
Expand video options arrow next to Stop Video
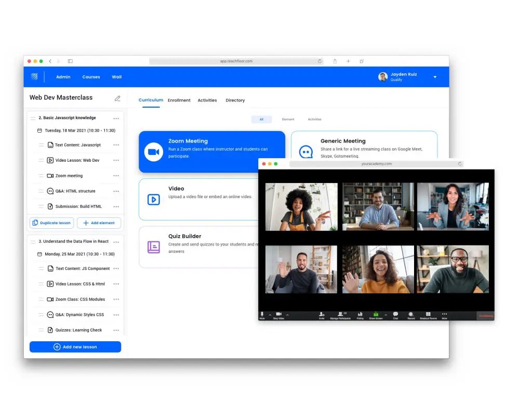pyautogui.click(x=287, y=315)
